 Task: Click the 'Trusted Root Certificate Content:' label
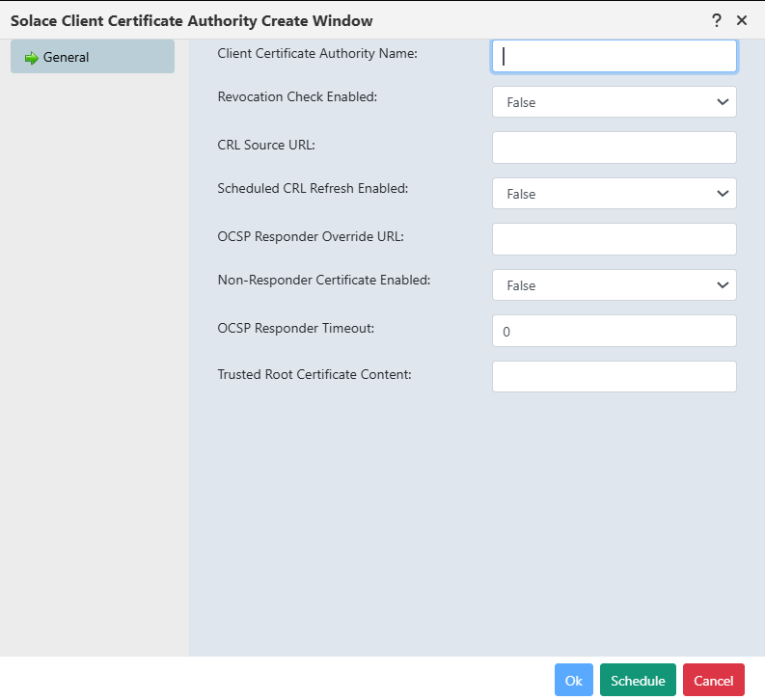point(314,374)
